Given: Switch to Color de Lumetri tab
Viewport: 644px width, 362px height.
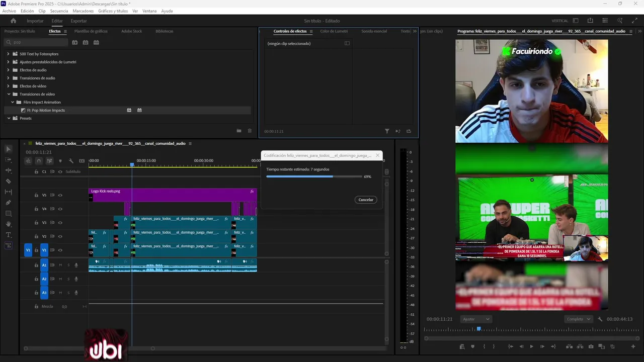Looking at the screenshot, I should [x=334, y=31].
